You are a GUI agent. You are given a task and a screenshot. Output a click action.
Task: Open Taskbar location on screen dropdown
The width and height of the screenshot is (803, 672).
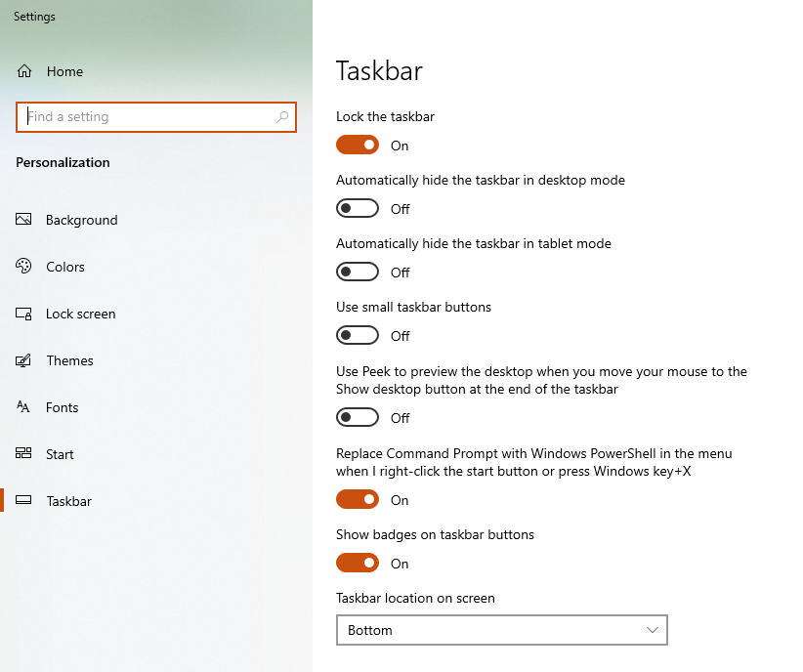pyautogui.click(x=502, y=630)
